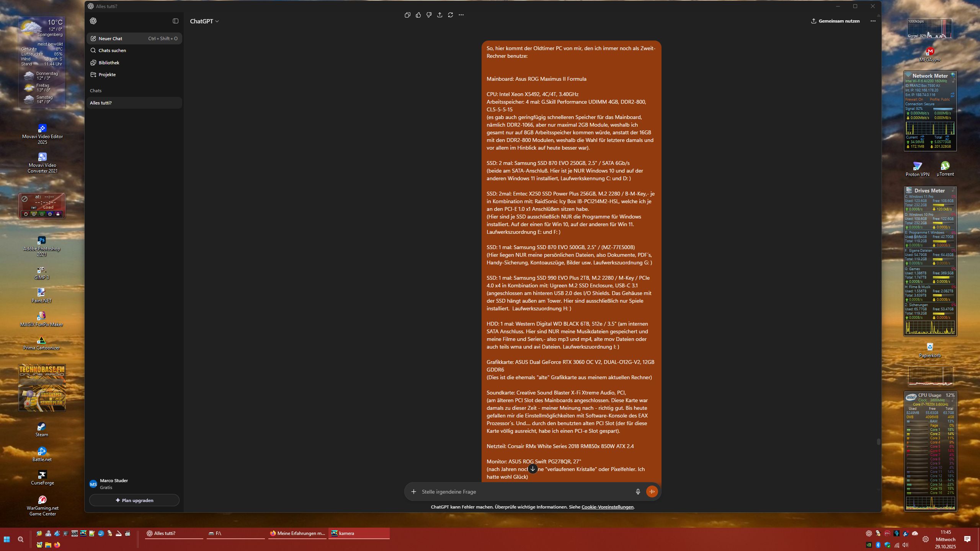980x551 pixels.
Task: Select Projekte in the sidebar
Action: (x=107, y=75)
